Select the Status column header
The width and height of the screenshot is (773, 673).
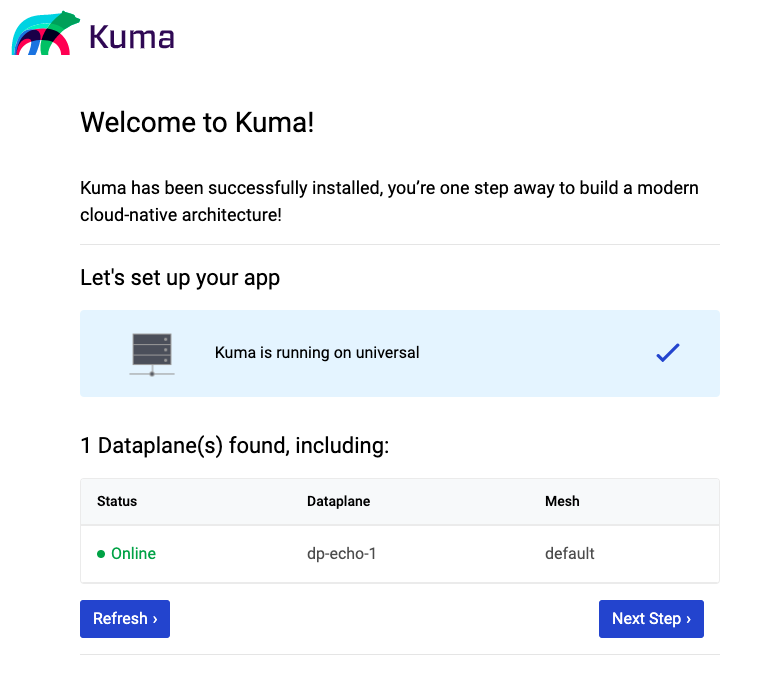coord(117,501)
